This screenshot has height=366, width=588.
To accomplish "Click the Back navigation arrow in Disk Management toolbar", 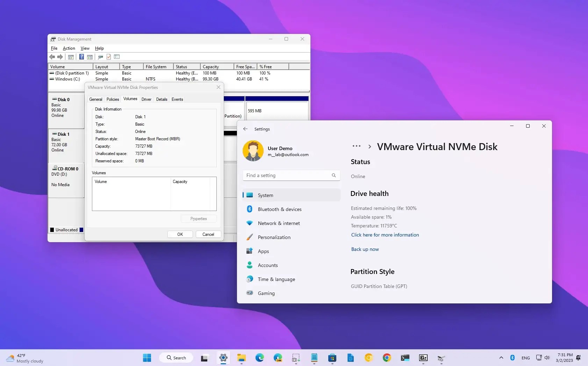I will point(52,57).
